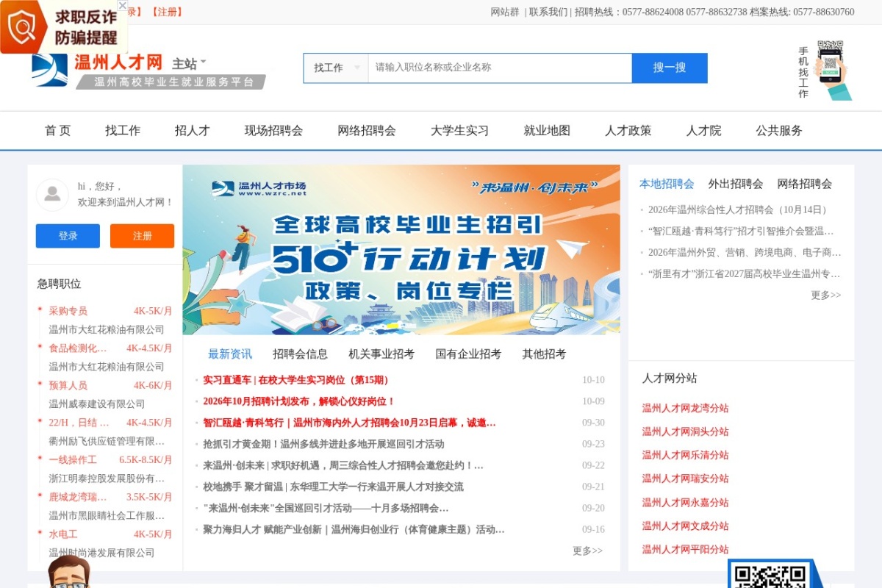Open 温州人才网瑞安分站
Image resolution: width=882 pixels, height=588 pixels.
685,478
